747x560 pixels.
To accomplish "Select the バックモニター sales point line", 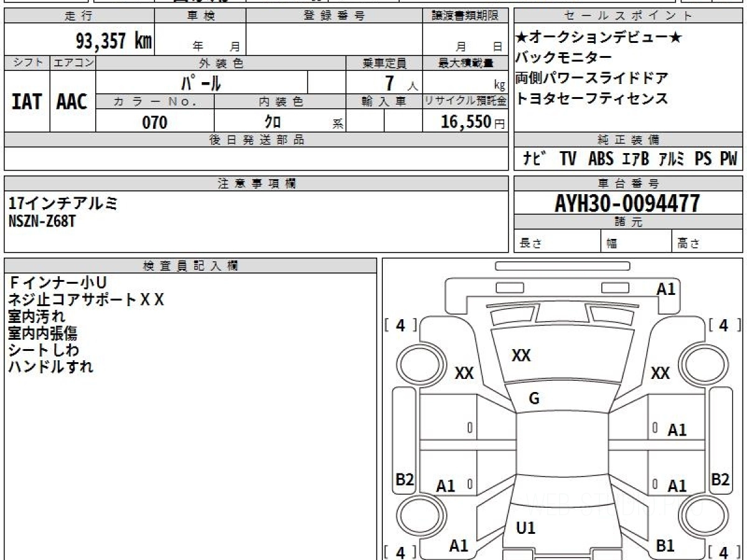I will 563,58.
